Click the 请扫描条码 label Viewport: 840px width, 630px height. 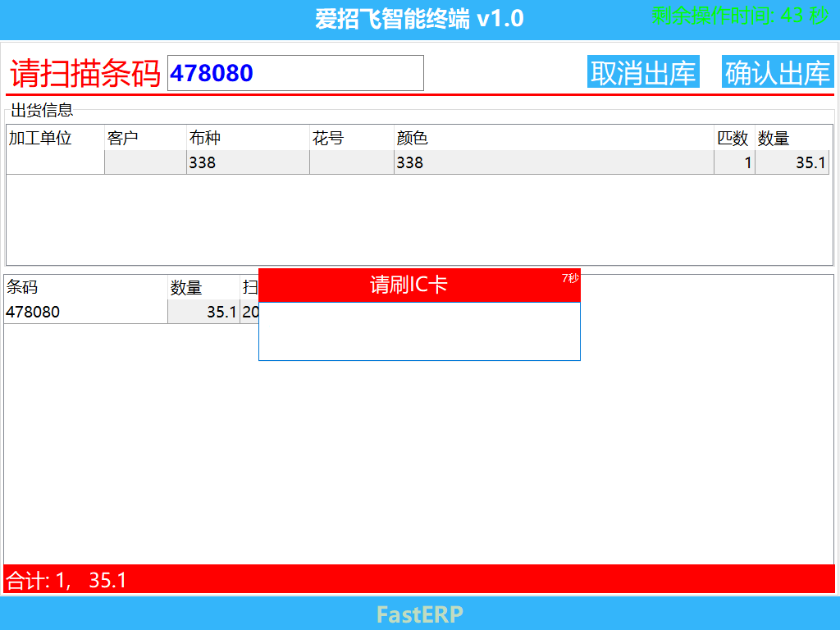(x=85, y=73)
